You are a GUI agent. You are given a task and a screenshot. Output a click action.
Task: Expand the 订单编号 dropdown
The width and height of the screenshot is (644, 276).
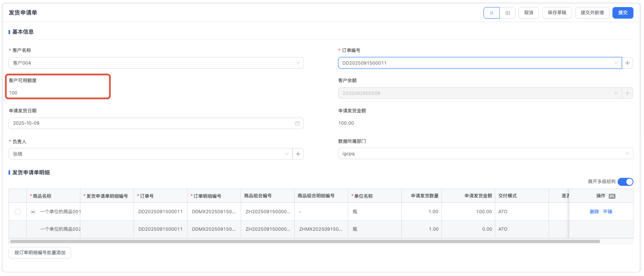coord(615,63)
